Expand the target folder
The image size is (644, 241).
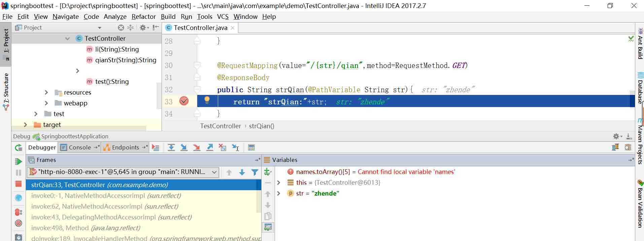click(25, 125)
